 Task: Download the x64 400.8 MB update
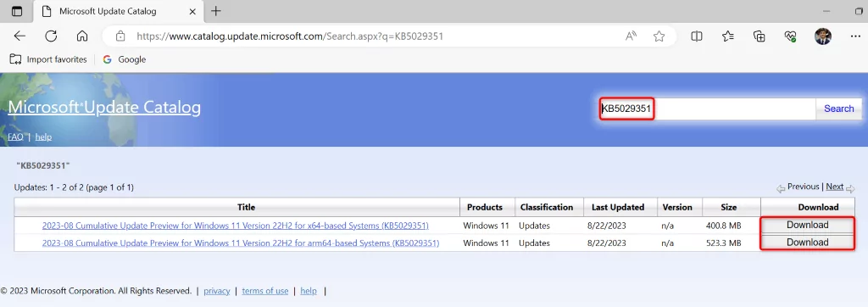click(807, 225)
